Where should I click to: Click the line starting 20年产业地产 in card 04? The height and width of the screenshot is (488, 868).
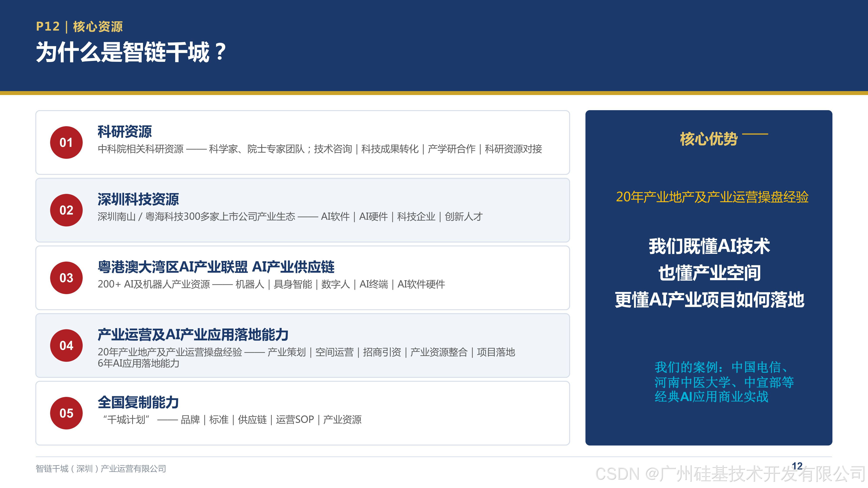(x=306, y=352)
